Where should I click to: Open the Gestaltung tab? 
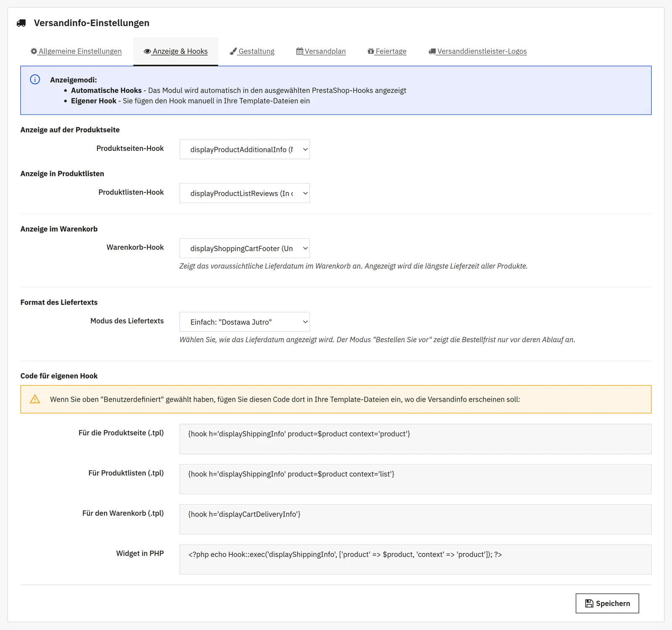click(x=252, y=51)
